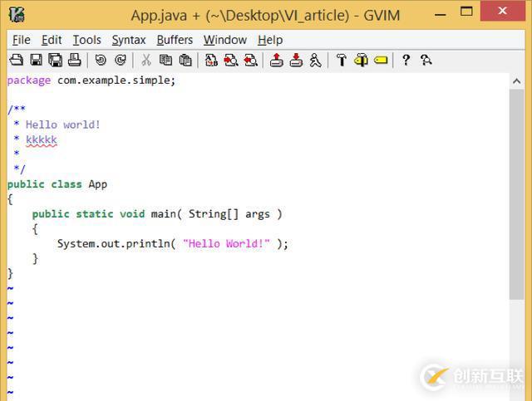Viewport: 532px width, 401px height.
Task: Search help with the find-help icon
Action: click(x=426, y=60)
